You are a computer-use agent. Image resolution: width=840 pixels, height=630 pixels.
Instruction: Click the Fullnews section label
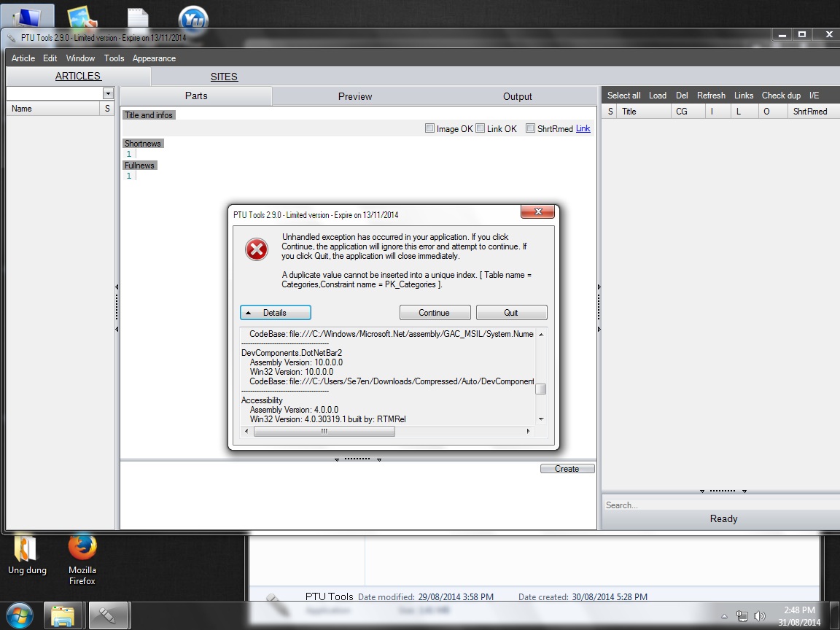[139, 166]
